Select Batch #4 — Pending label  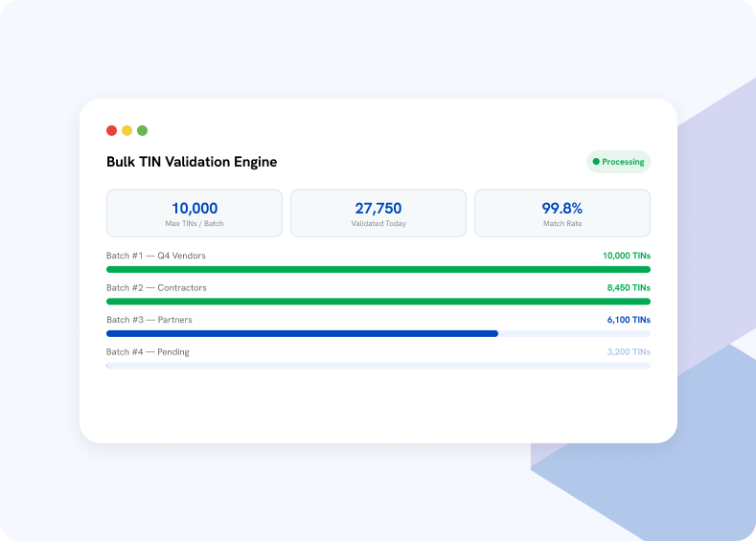[148, 352]
